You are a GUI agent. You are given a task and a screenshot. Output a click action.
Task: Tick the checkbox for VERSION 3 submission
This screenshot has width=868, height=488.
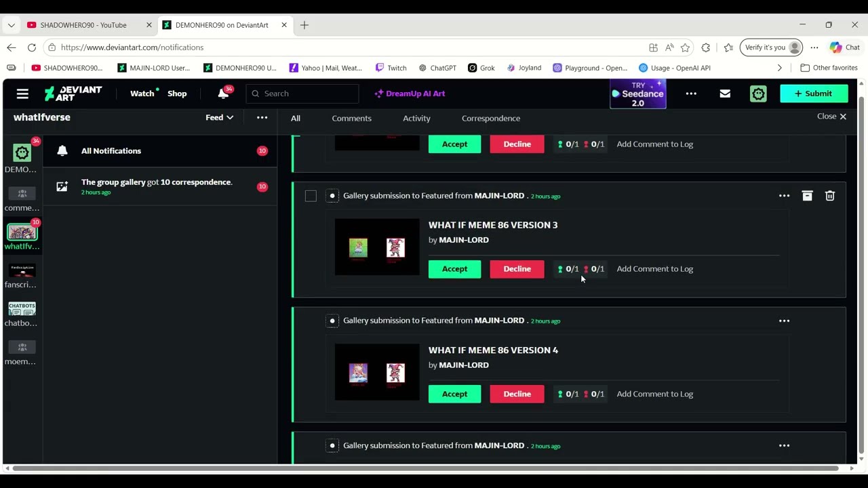click(x=311, y=196)
